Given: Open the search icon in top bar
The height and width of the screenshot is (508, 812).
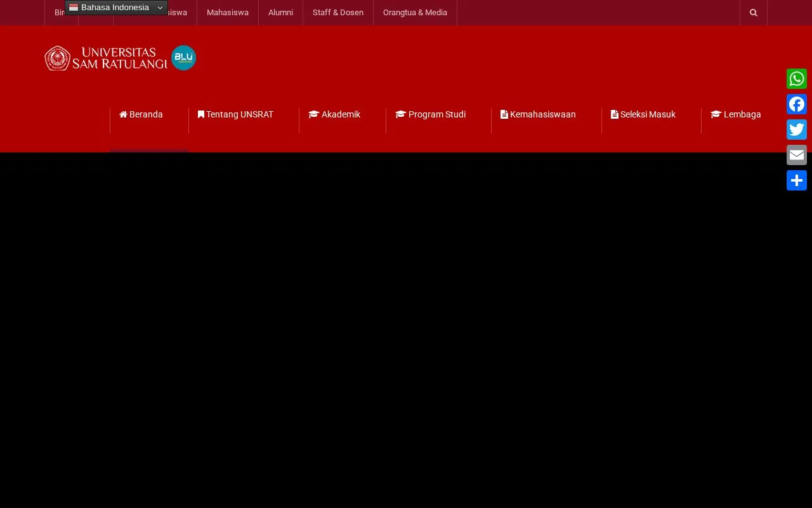Looking at the screenshot, I should point(754,13).
